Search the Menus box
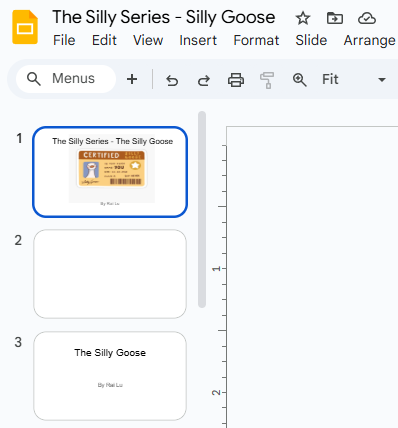The width and height of the screenshot is (398, 428). click(x=66, y=79)
